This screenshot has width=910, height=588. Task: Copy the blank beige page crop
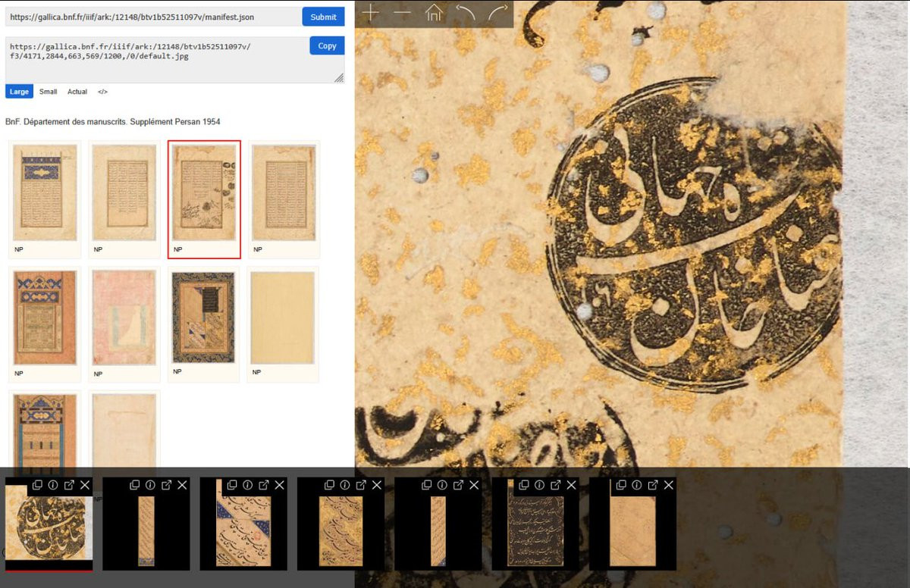pyautogui.click(x=621, y=485)
